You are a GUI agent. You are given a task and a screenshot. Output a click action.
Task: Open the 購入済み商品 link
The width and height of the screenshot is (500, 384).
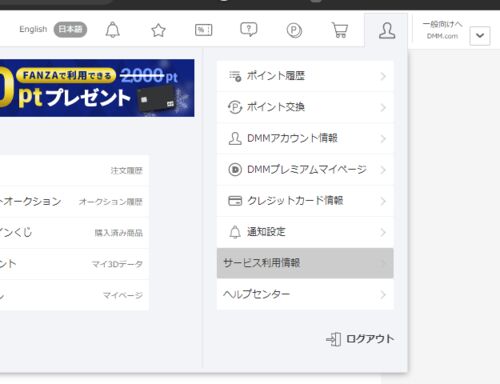point(119,233)
